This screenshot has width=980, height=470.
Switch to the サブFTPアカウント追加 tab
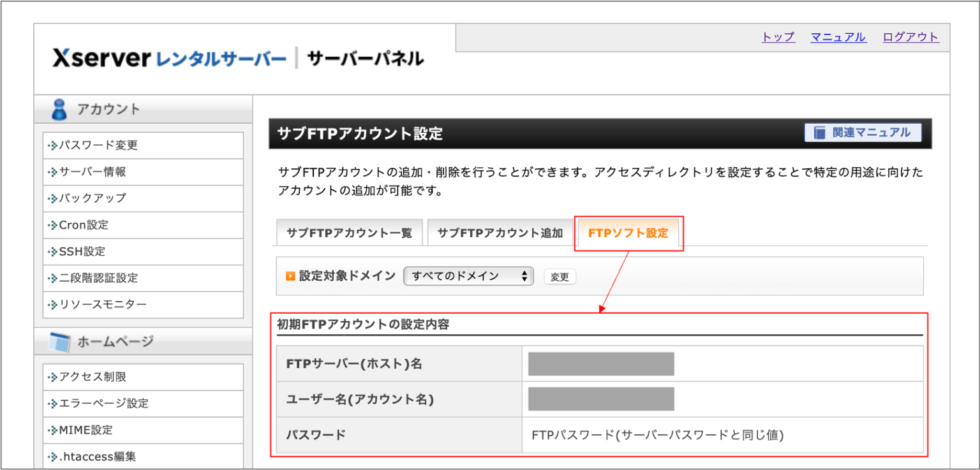tap(500, 232)
